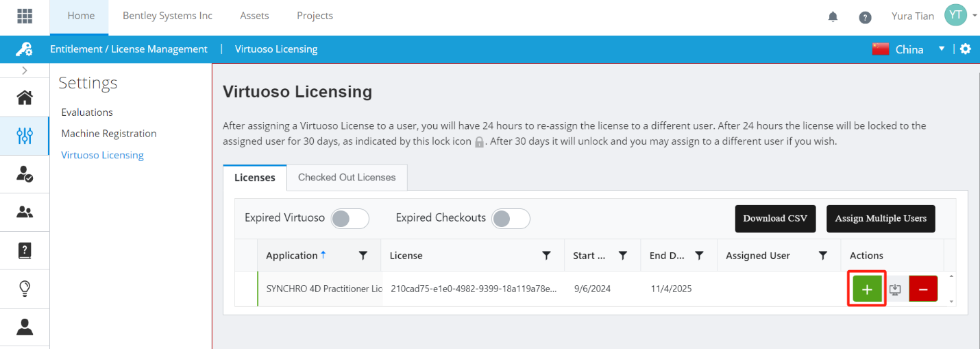Open lightbulb ideas sidebar icon

[x=25, y=289]
